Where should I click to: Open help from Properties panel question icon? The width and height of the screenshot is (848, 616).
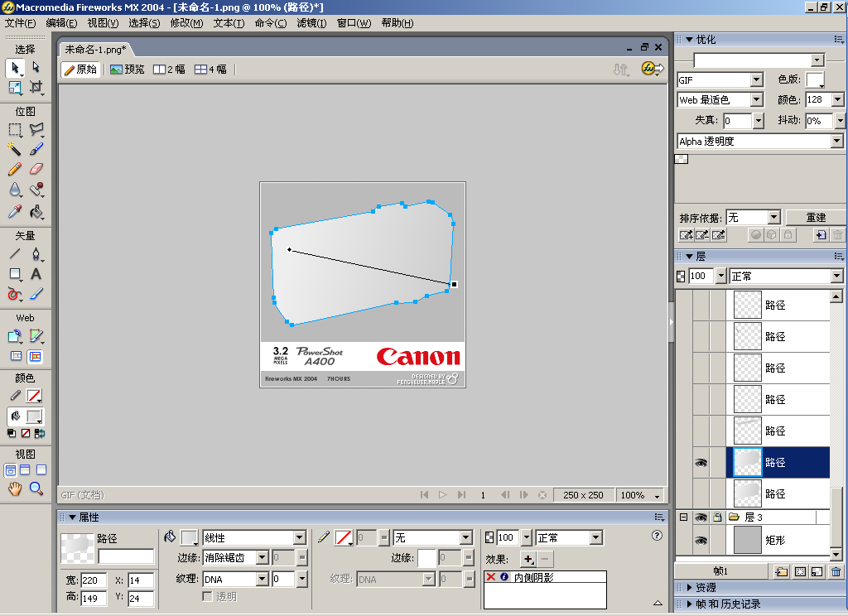click(x=657, y=536)
